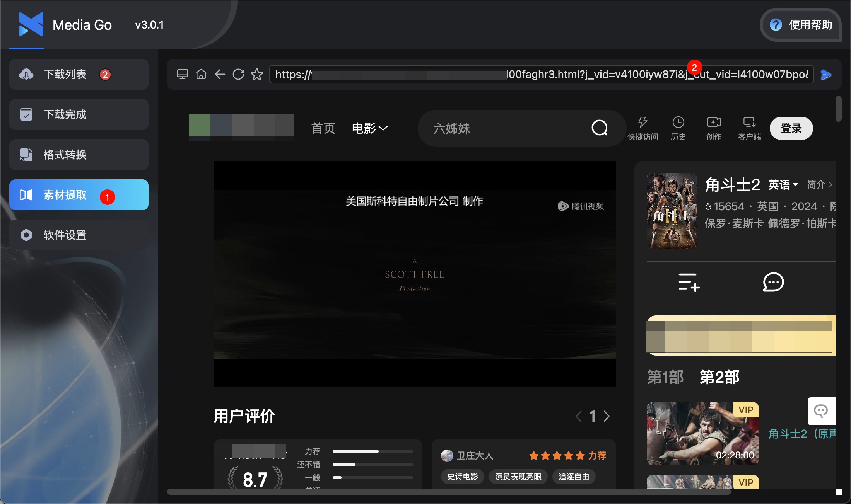Click the 登录 login button
Screen dimensions: 851x504
pos(791,128)
